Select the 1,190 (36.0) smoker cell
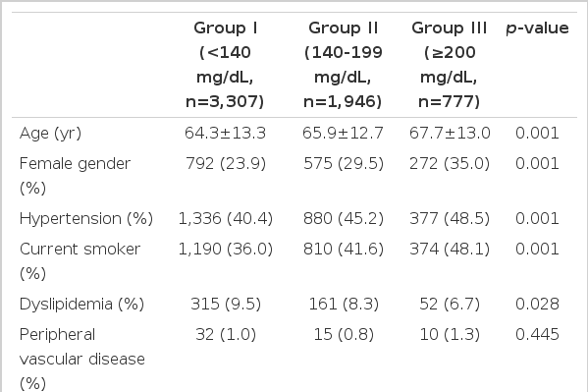 (x=226, y=249)
